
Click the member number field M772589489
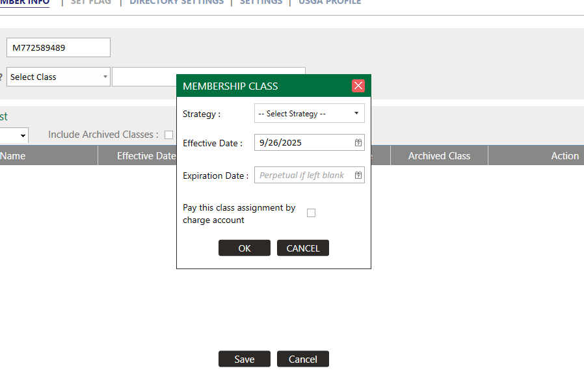tap(58, 47)
